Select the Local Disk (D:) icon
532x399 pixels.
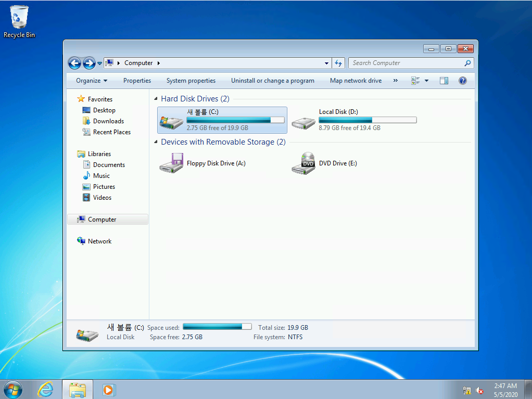pos(303,123)
